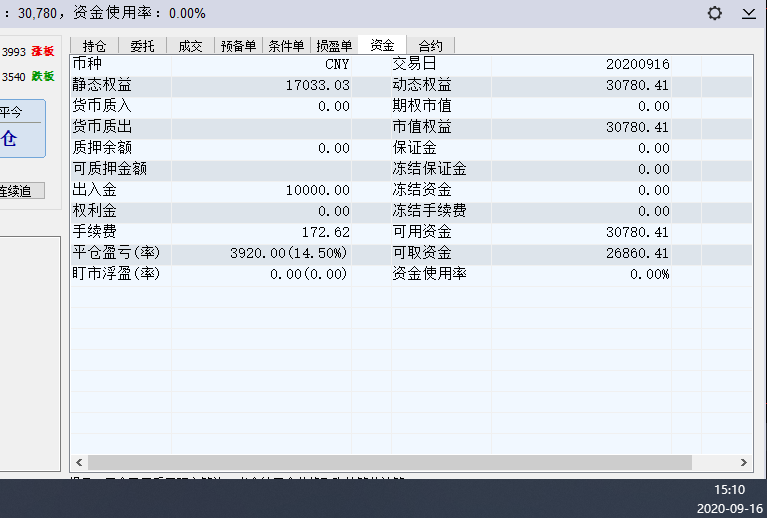Select static equity value 17033.03

317,85
